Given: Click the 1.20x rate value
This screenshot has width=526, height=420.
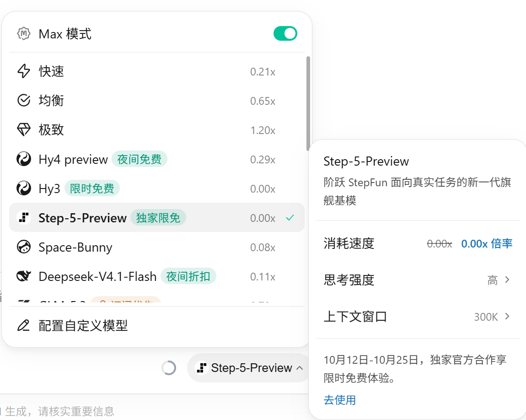Looking at the screenshot, I should [x=263, y=130].
